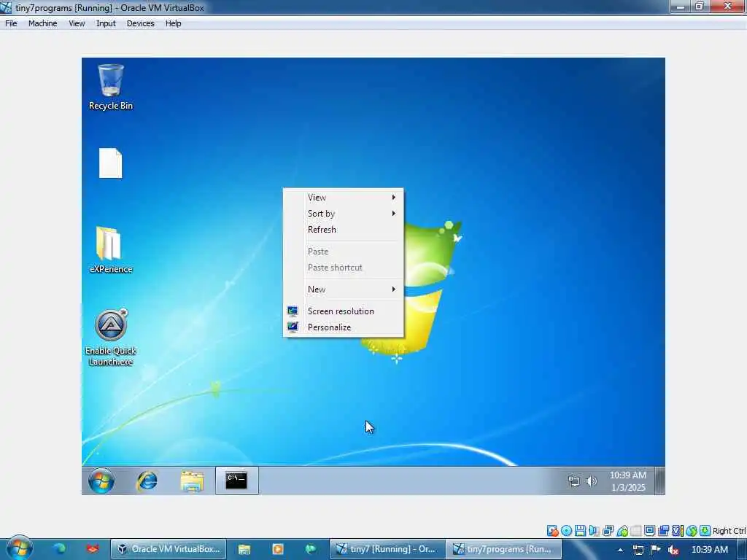Click the VirtualBox mouse integration indicator

pyautogui.click(x=692, y=531)
